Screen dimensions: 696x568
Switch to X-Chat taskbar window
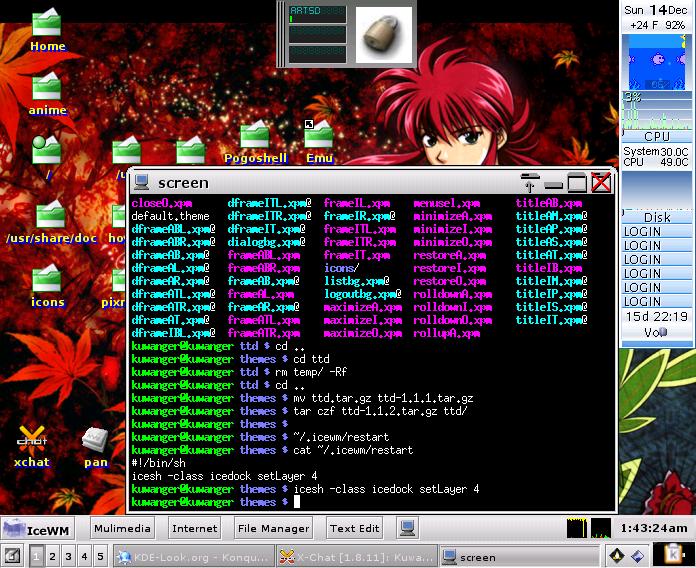pos(357,556)
